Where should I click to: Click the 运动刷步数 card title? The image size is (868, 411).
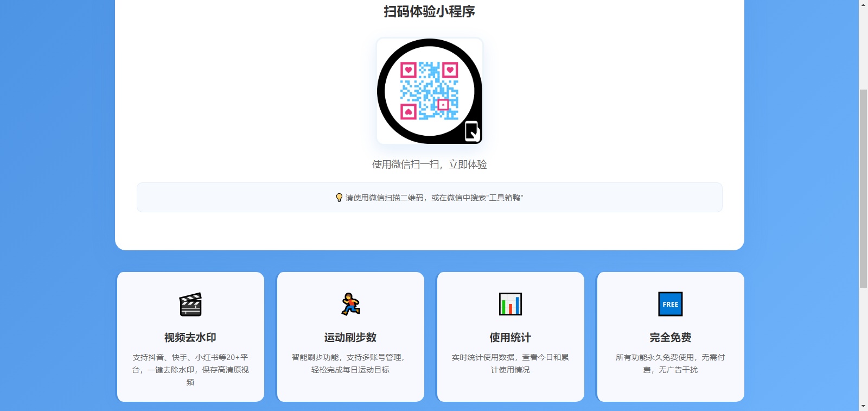click(350, 338)
